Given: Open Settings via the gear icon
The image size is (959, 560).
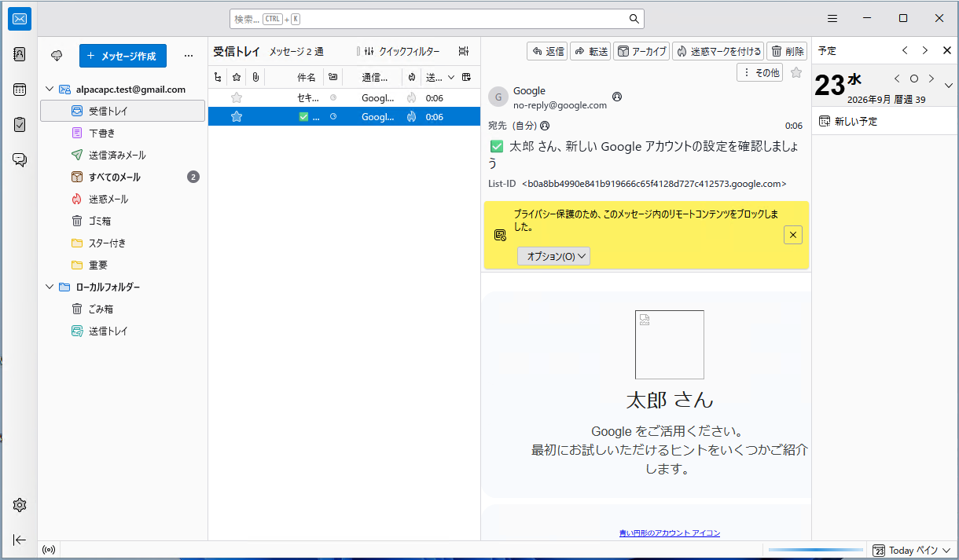Looking at the screenshot, I should point(20,505).
